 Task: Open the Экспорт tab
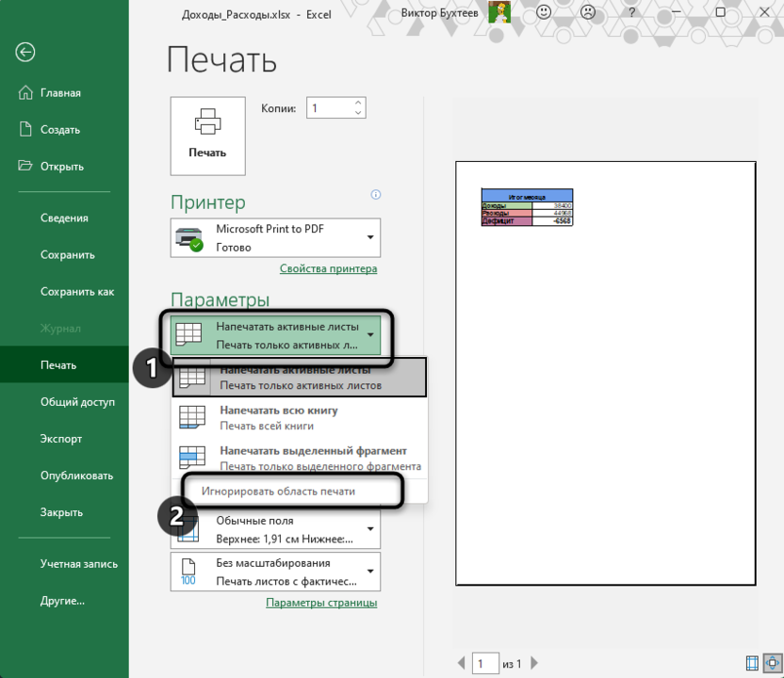(x=61, y=439)
